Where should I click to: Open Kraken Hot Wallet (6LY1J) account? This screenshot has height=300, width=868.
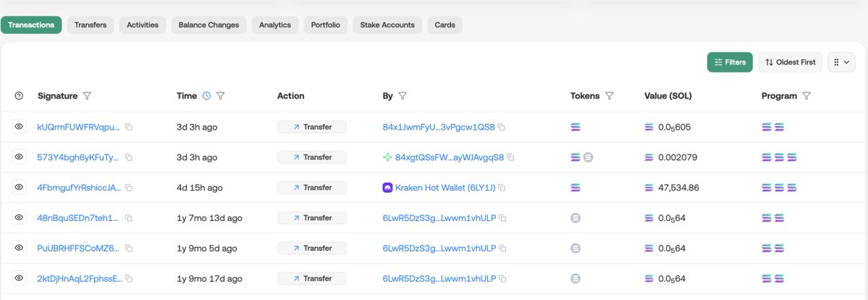[x=446, y=188]
